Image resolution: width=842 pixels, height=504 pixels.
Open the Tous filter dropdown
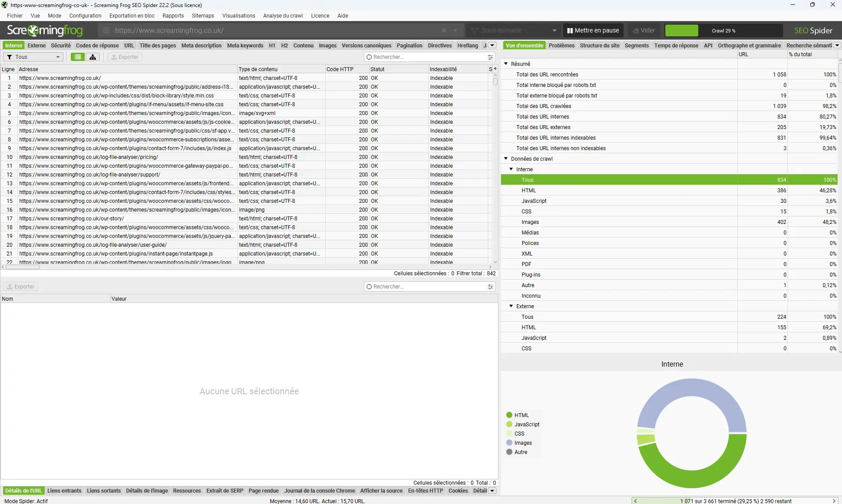pos(33,57)
